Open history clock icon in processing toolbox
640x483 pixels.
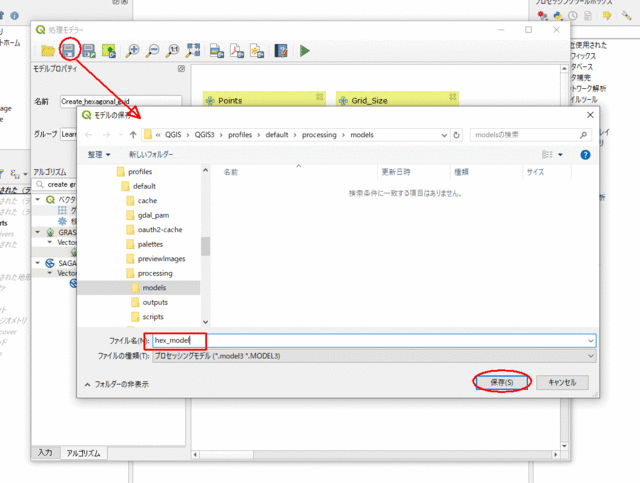[x=573, y=16]
